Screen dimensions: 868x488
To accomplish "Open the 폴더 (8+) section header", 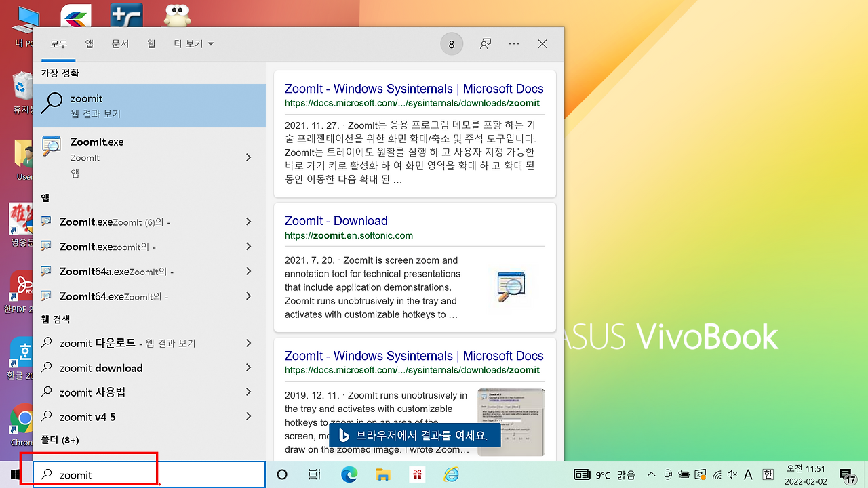I will pos(60,440).
